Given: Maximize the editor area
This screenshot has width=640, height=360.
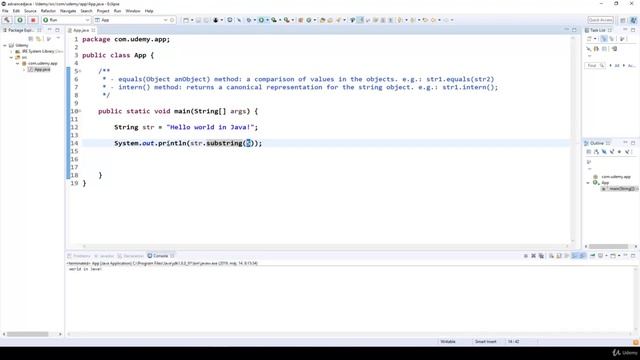Looking at the screenshot, I should point(574,30).
